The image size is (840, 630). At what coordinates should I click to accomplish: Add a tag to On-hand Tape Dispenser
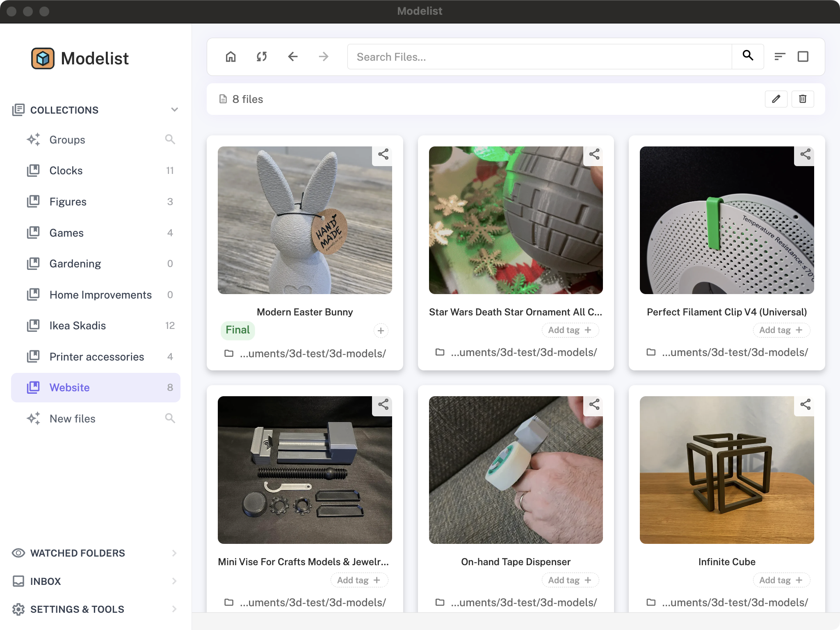click(570, 580)
